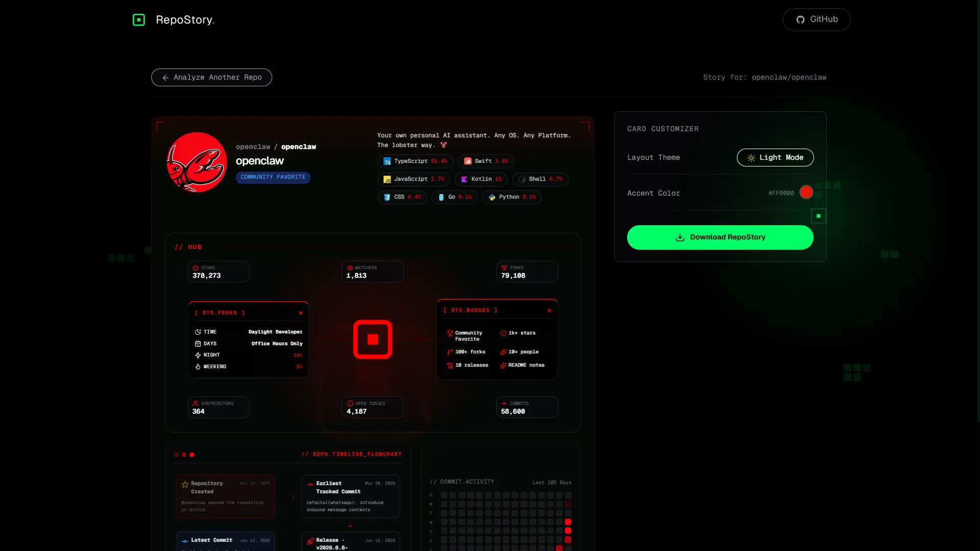Toggle Light Mode layout theme

tap(775, 157)
